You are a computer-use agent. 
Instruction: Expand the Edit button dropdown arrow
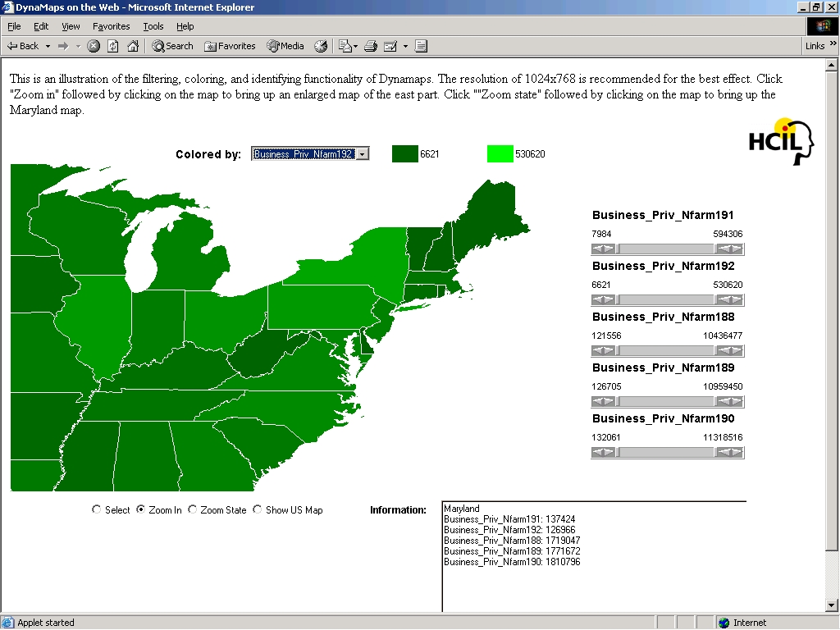[405, 46]
